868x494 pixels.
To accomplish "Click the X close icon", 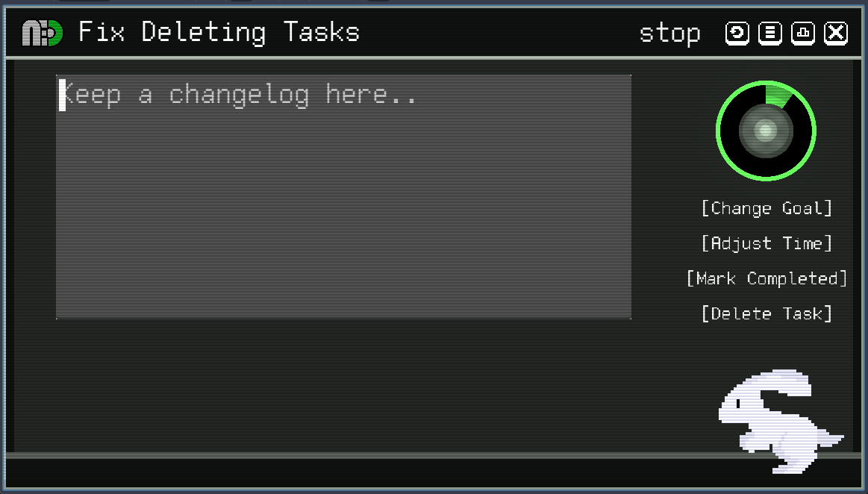I will (x=836, y=34).
